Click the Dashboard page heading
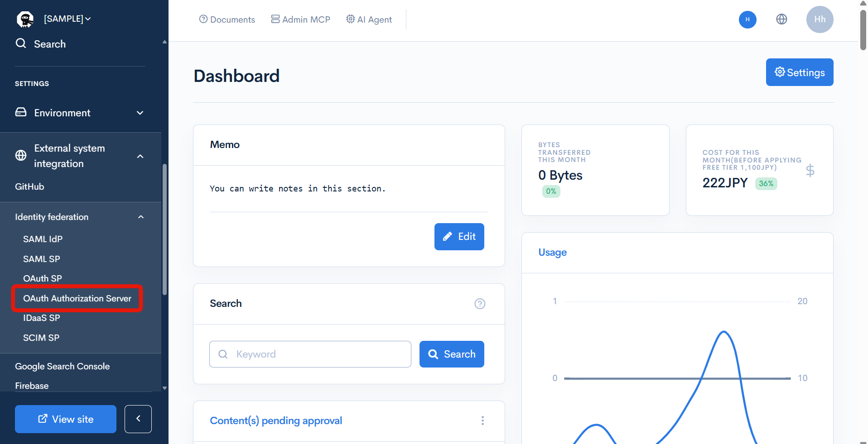This screenshot has width=868, height=444. coord(236,76)
